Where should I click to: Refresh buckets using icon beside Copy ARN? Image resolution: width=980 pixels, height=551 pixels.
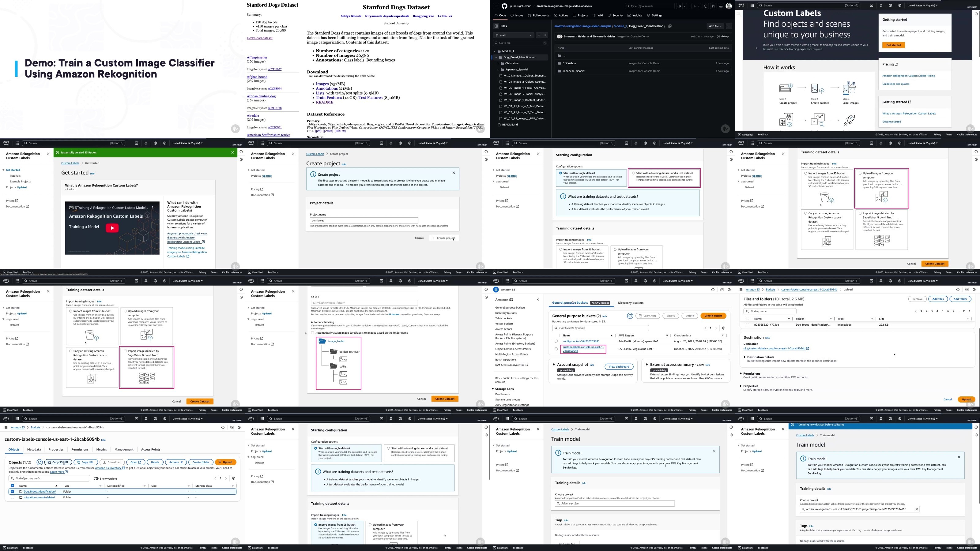630,316
